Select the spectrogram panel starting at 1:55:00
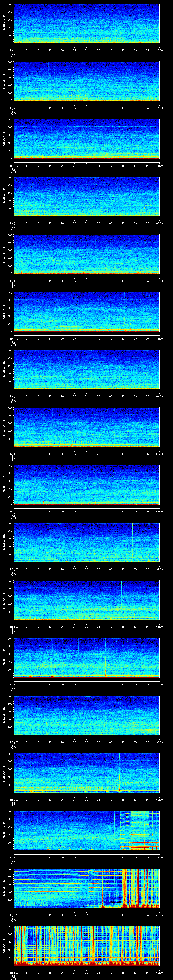 (x=87, y=773)
